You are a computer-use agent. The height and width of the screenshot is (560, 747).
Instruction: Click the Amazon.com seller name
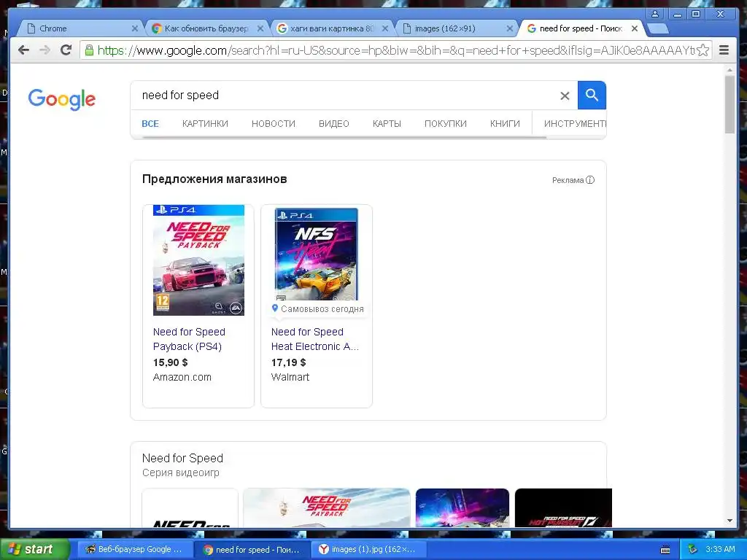(182, 377)
